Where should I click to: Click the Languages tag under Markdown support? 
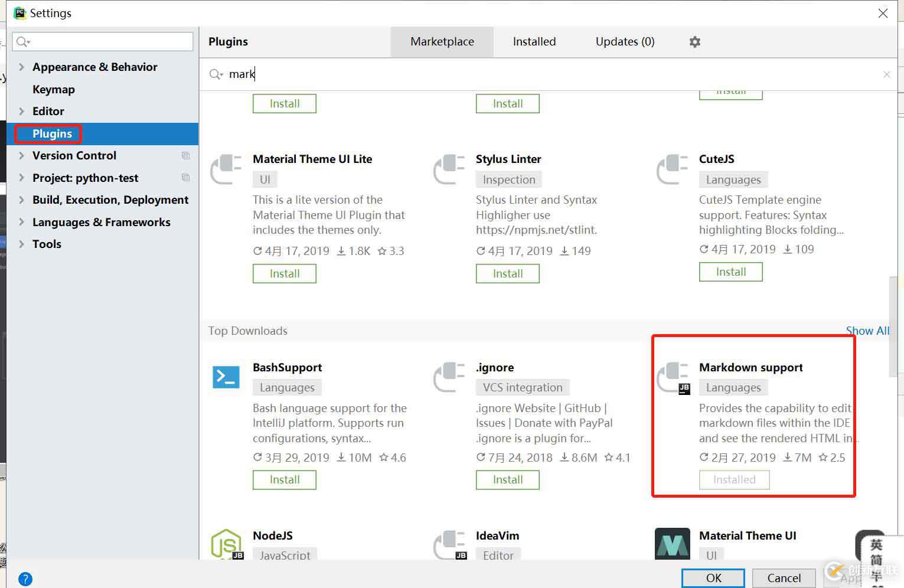click(733, 387)
